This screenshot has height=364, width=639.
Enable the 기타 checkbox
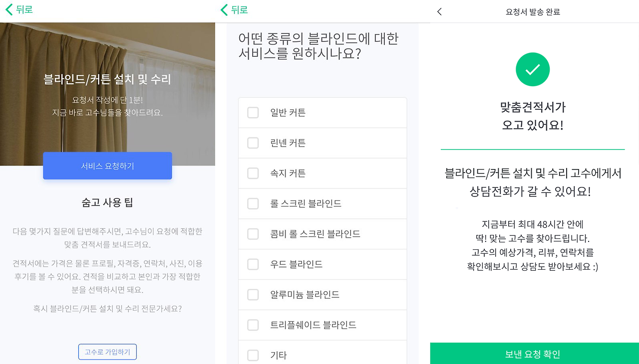253,355
